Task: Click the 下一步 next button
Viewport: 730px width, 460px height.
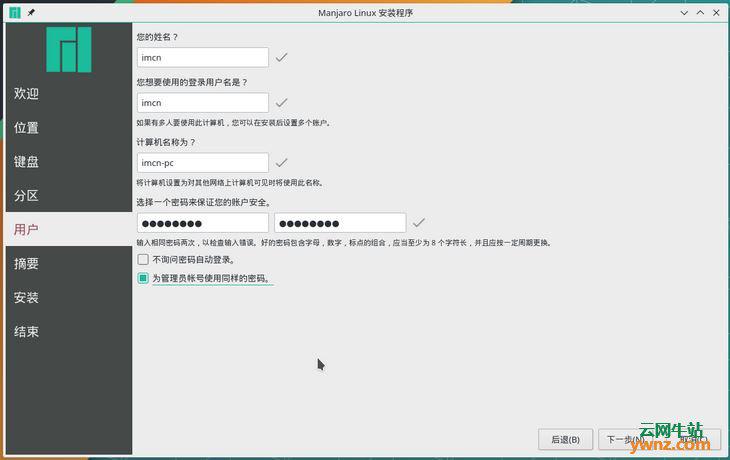Action: click(x=625, y=440)
